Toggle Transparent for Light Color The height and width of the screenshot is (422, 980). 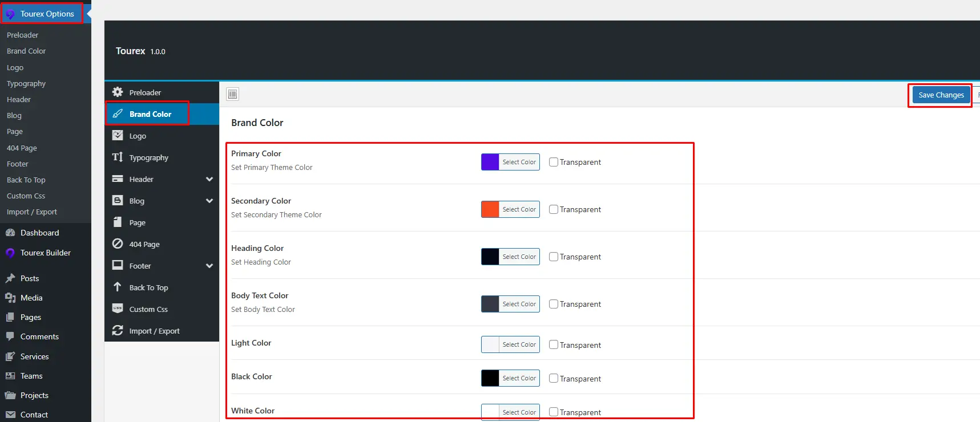point(554,344)
